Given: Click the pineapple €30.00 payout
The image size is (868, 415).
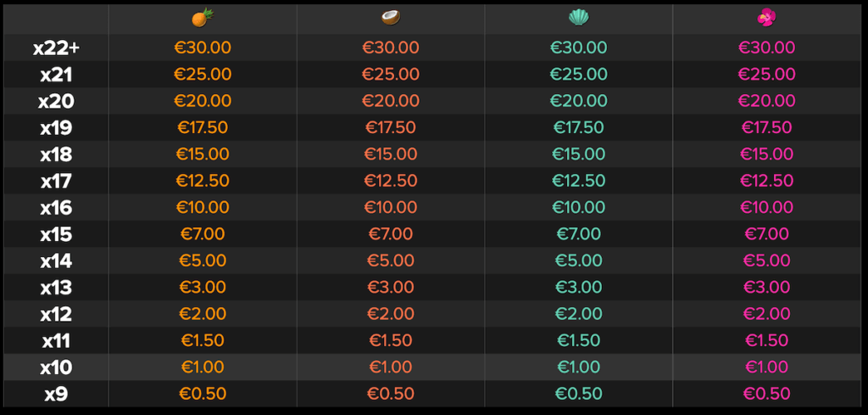Looking at the screenshot, I should (203, 48).
